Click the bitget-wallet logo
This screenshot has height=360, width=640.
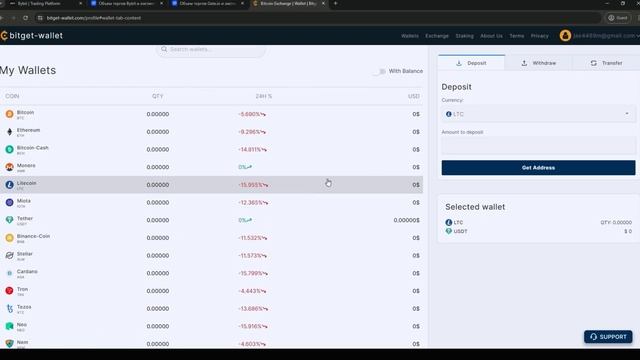tap(32, 36)
